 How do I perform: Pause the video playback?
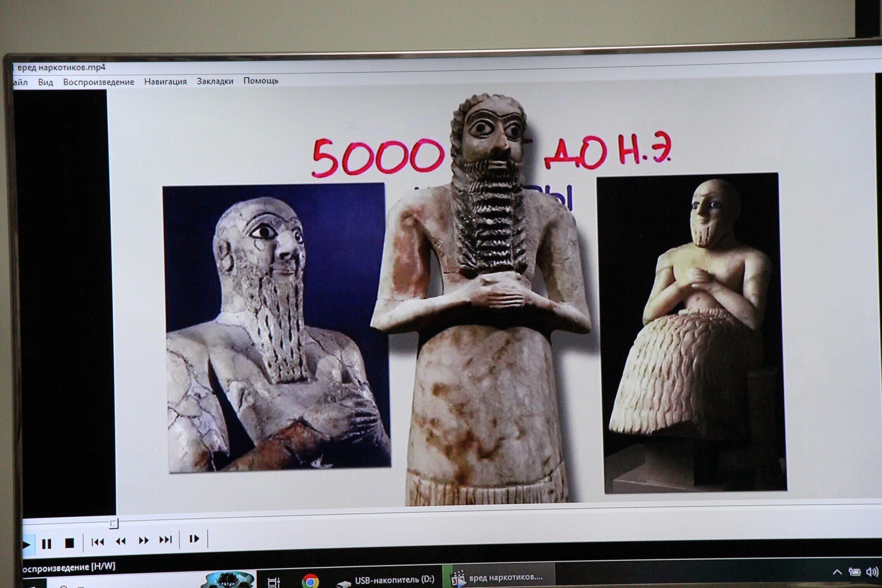(x=47, y=543)
